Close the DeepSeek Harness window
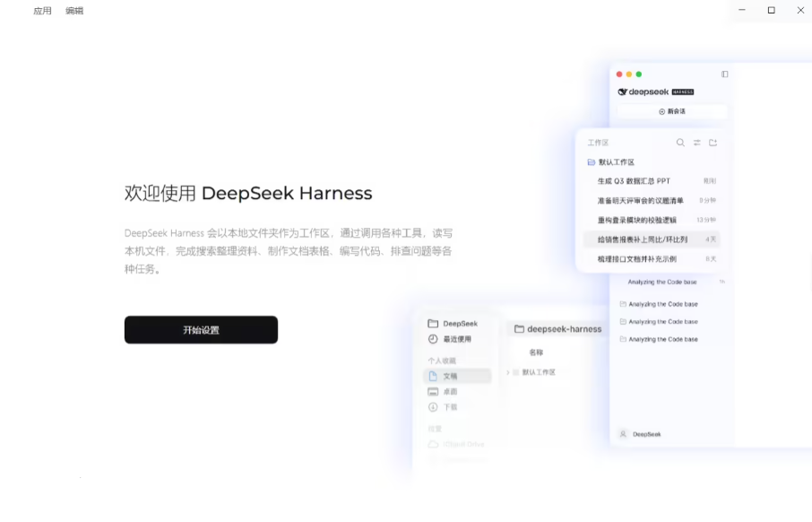 click(800, 10)
